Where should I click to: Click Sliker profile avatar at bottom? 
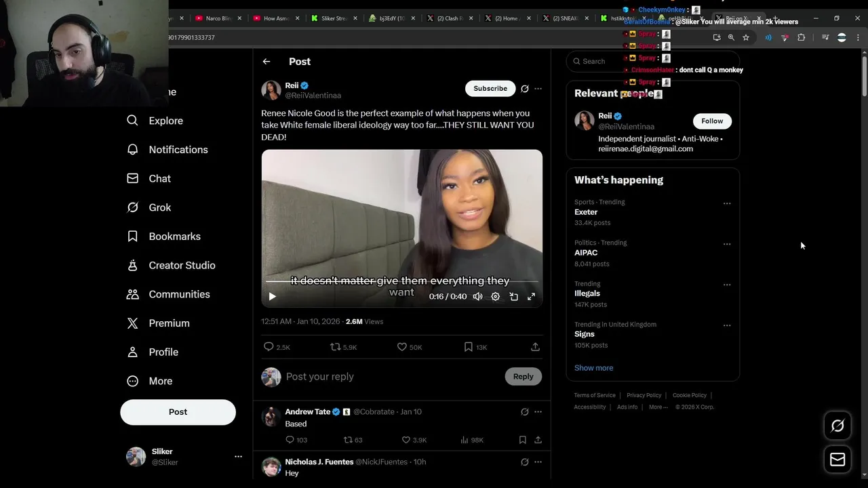point(136,457)
